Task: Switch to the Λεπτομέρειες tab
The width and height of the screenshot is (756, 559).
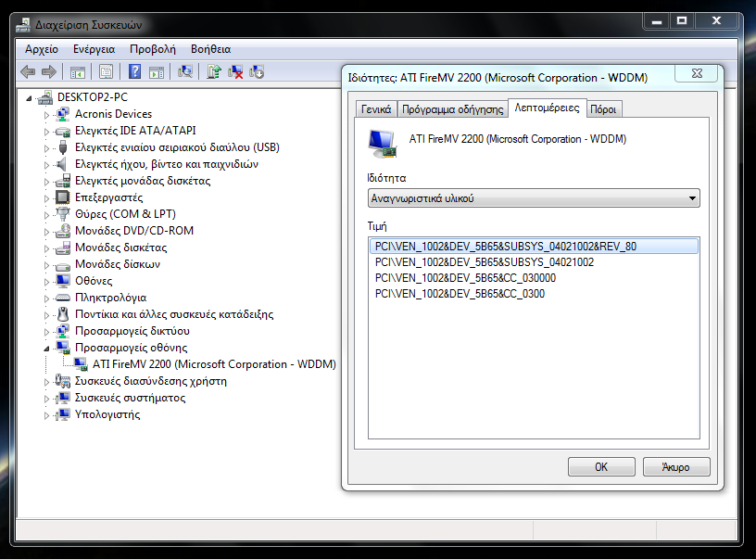Action: (548, 108)
